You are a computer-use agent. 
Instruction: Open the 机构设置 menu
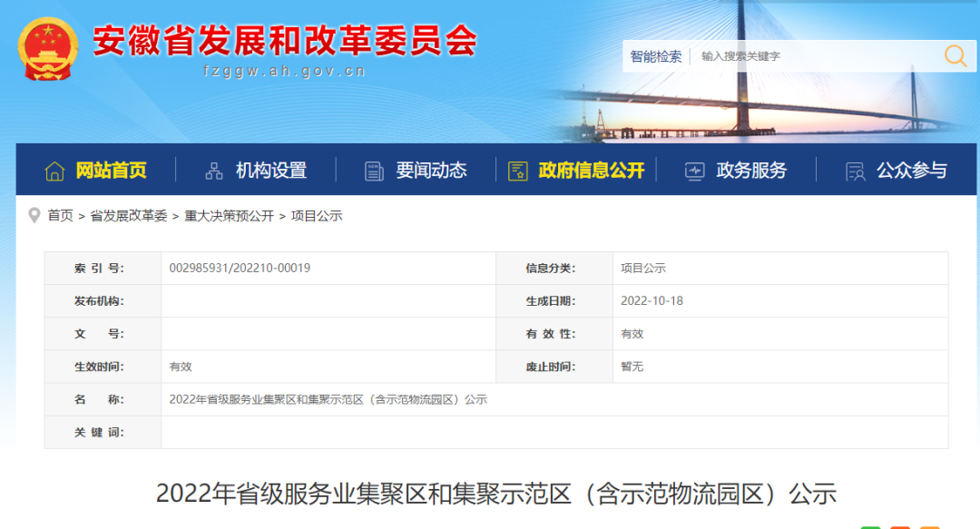(271, 170)
